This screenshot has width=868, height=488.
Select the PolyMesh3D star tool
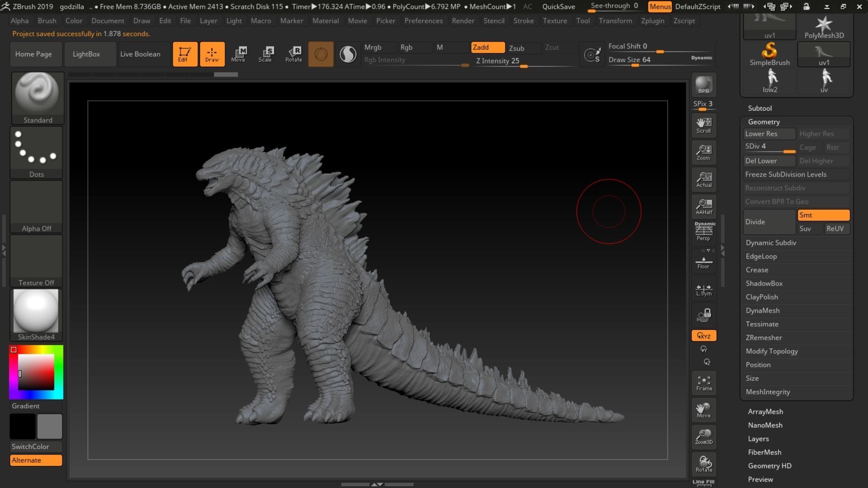pyautogui.click(x=824, y=27)
